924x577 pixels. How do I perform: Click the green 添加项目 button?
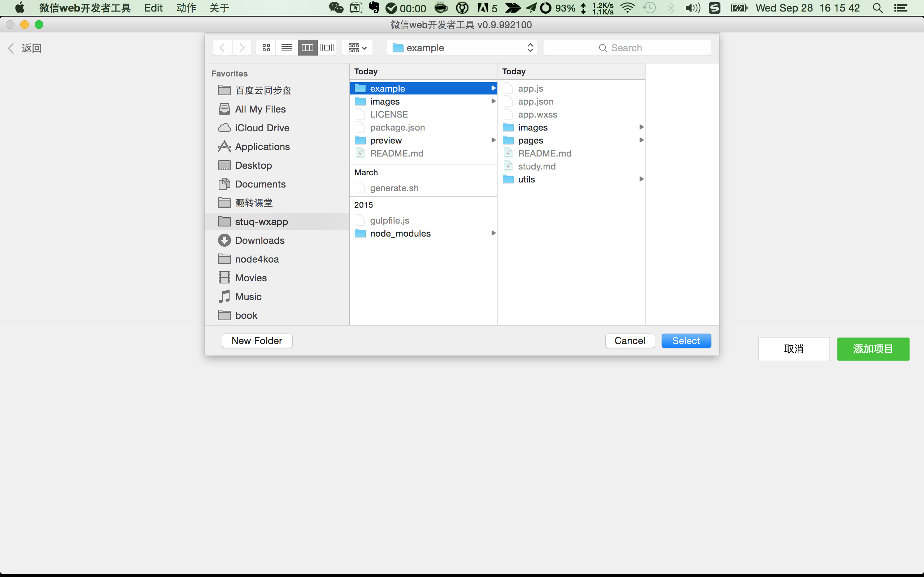coord(873,349)
